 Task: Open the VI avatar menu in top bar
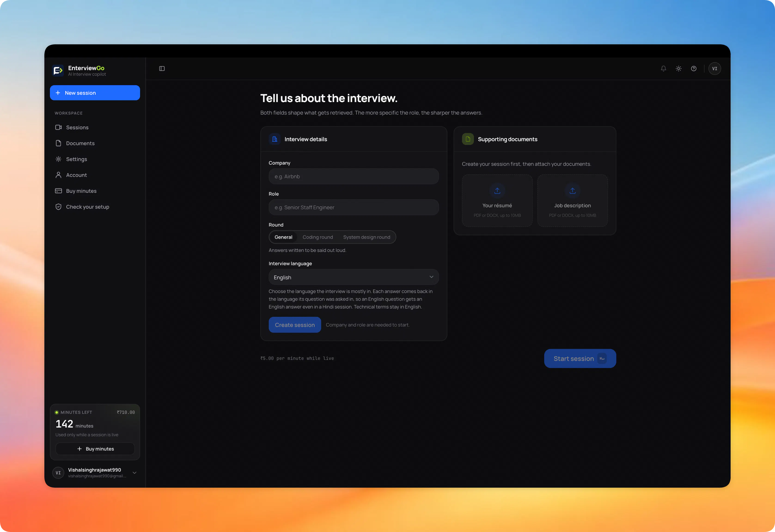(714, 69)
